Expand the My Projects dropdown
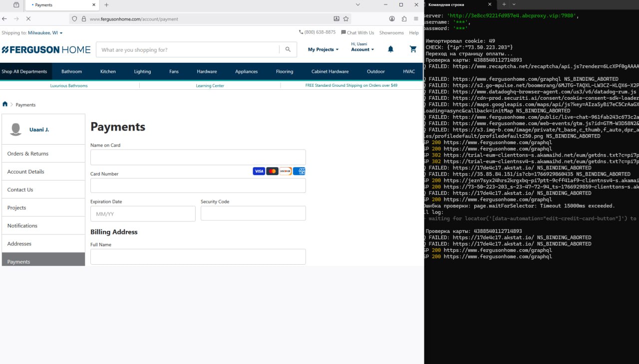Image resolution: width=639 pixels, height=364 pixels. tap(323, 50)
